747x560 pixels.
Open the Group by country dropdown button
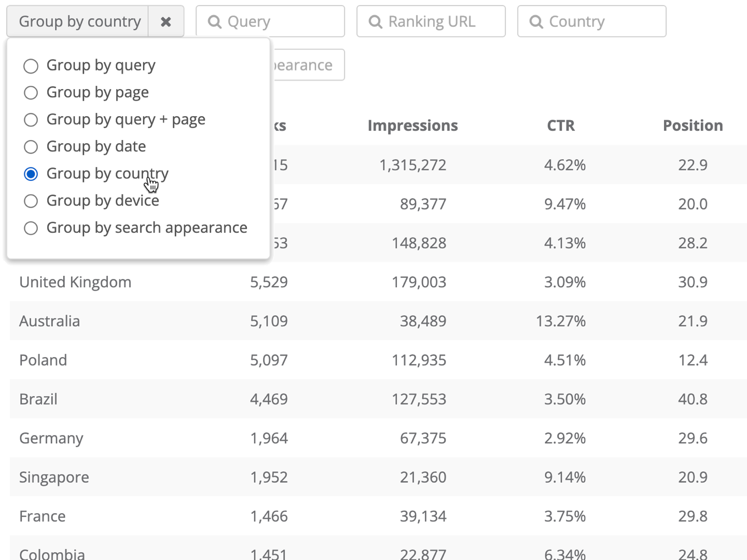(x=78, y=22)
